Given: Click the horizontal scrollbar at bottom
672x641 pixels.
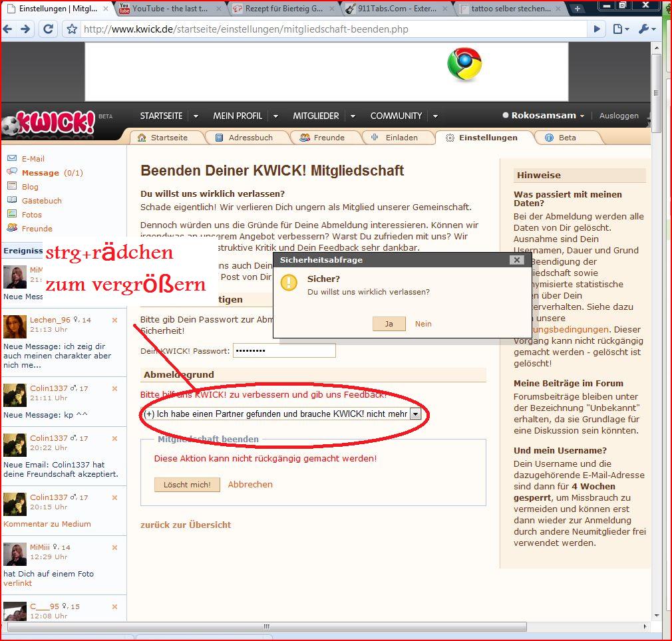Looking at the screenshot, I should tap(267, 627).
